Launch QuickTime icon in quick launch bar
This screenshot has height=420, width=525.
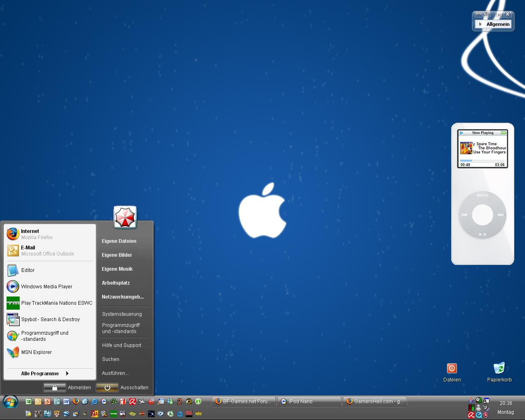click(x=180, y=414)
